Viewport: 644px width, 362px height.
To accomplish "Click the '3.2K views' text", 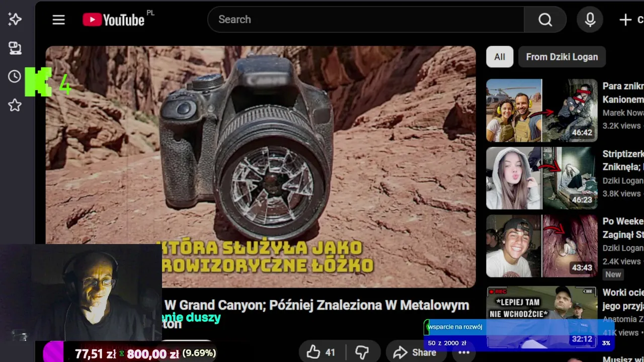I will (x=621, y=126).
